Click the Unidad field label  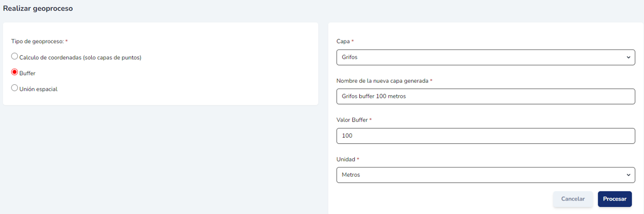click(345, 159)
